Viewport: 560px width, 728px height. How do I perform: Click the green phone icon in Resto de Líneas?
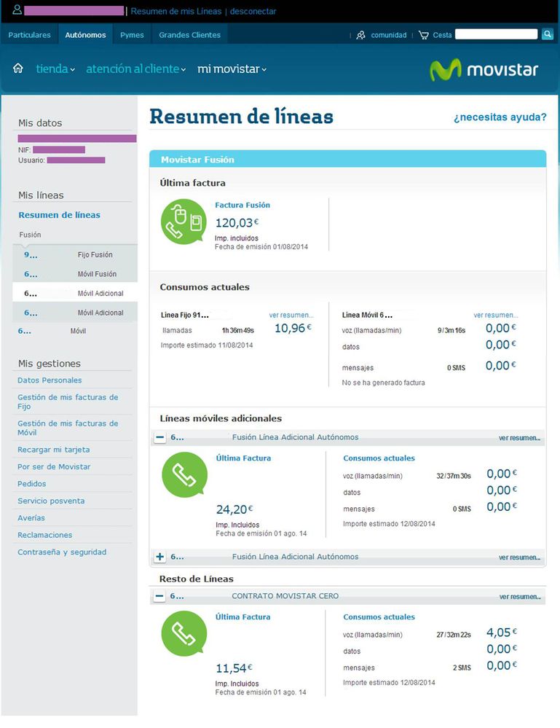tap(183, 633)
